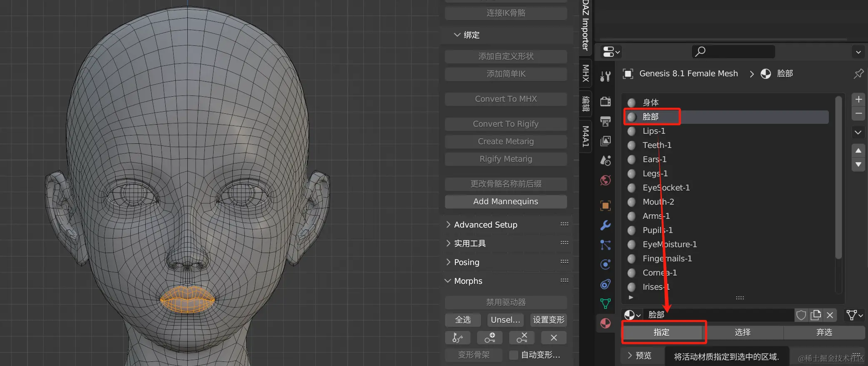Image resolution: width=868 pixels, height=366 pixels.
Task: Open the Particles properties tab
Action: click(x=605, y=245)
